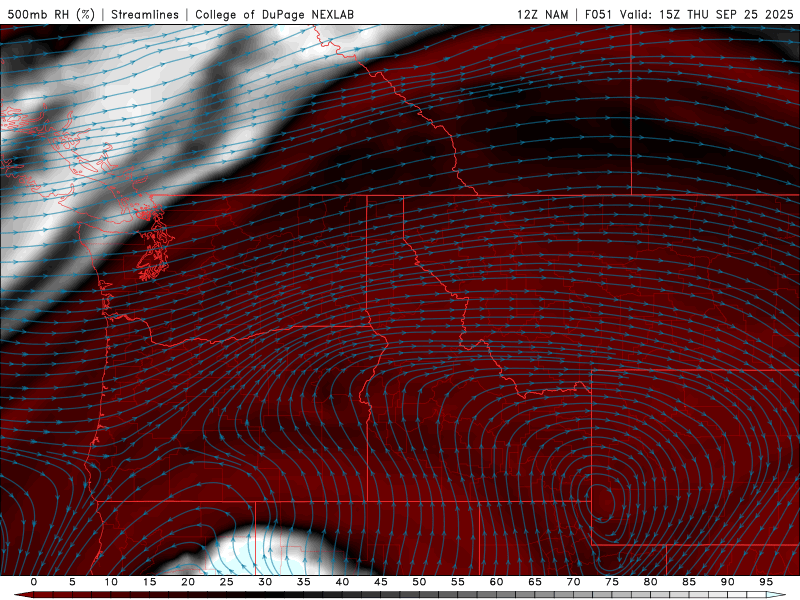Viewport: 800px width, 600px height.
Task: Click the '0' value on the color scale
Action: (34, 582)
